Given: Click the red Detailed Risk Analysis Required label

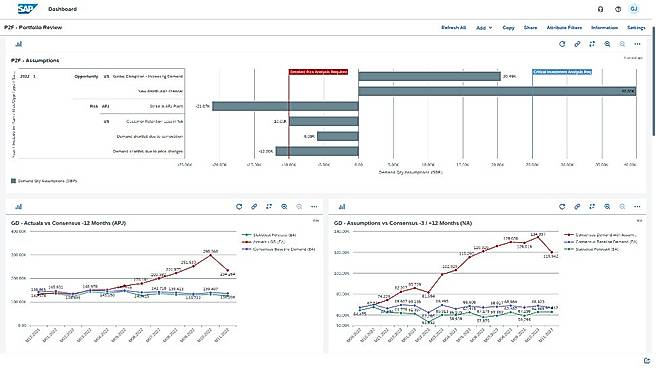Looking at the screenshot, I should coord(318,72).
